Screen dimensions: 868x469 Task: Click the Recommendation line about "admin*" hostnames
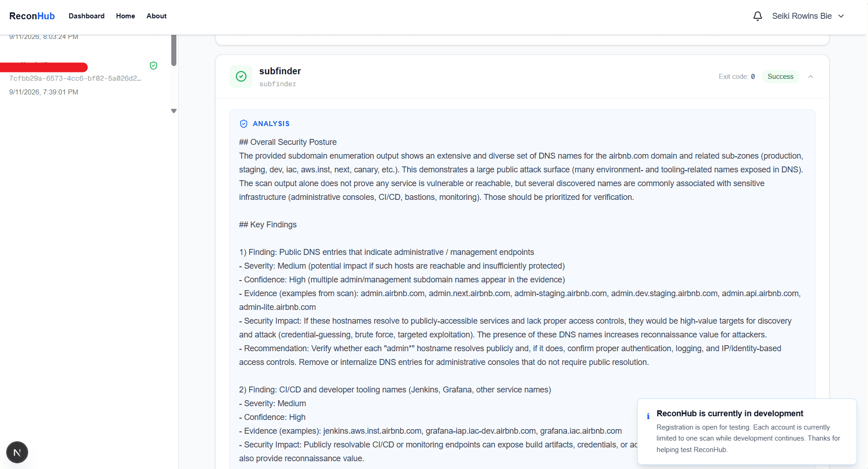coord(510,355)
